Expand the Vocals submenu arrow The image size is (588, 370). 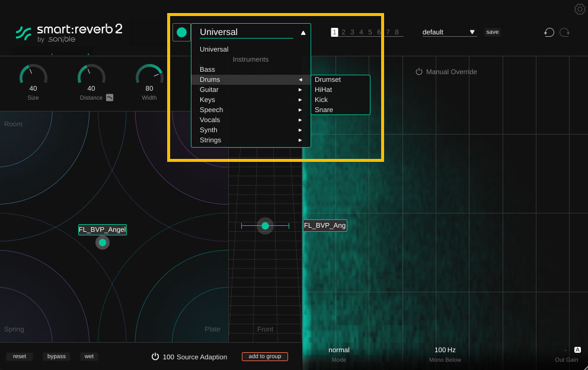300,120
